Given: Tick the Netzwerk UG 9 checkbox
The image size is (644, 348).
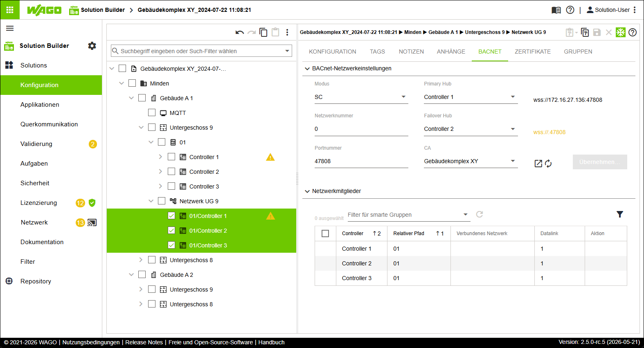Looking at the screenshot, I should [x=162, y=201].
